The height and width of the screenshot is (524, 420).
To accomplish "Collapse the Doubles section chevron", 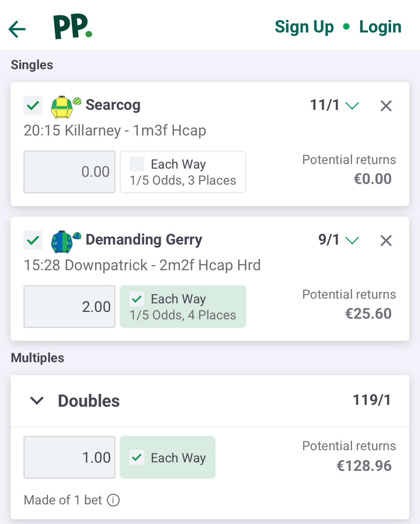I will [x=37, y=401].
